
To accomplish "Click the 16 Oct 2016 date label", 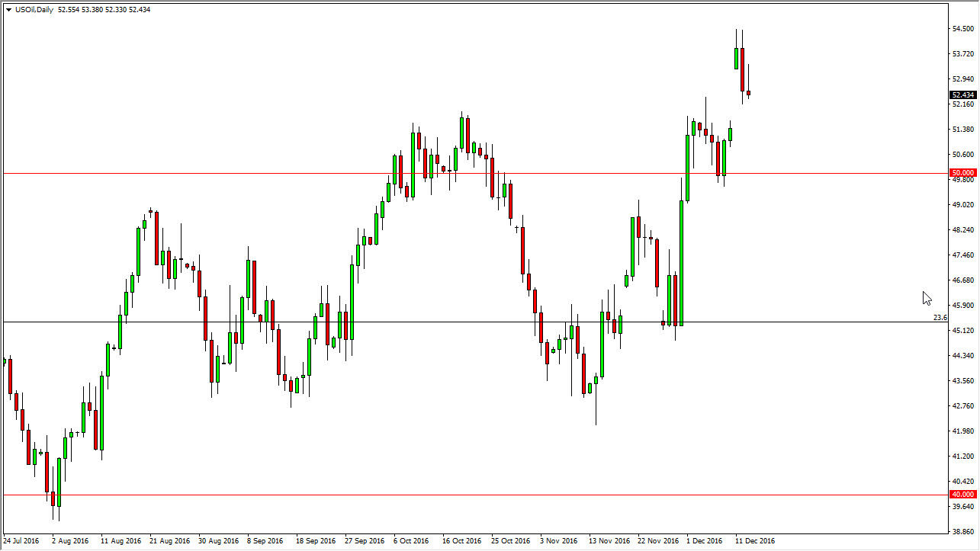I will [461, 540].
